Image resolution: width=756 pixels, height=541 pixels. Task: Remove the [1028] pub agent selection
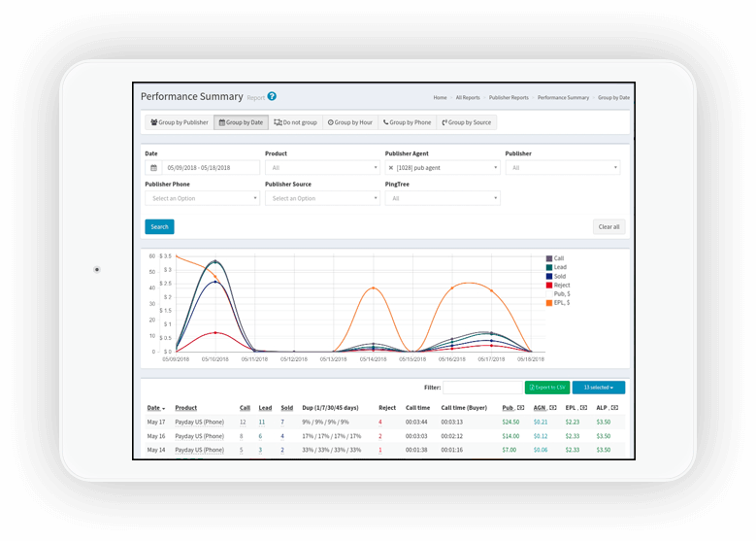(x=390, y=167)
